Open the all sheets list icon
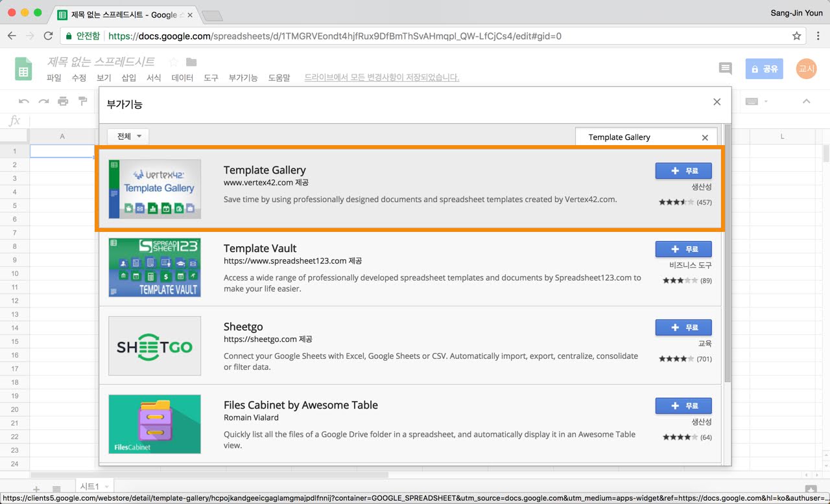 click(56, 489)
